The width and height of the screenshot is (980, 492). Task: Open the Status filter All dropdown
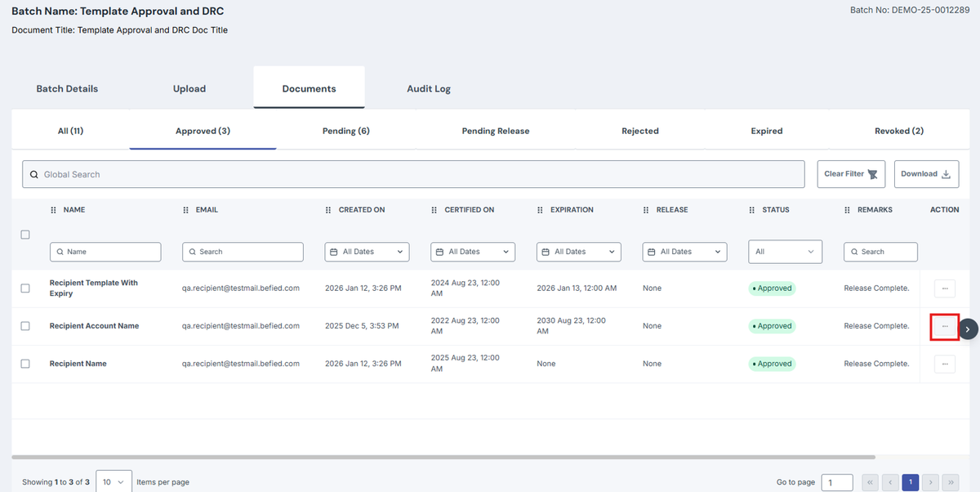785,252
